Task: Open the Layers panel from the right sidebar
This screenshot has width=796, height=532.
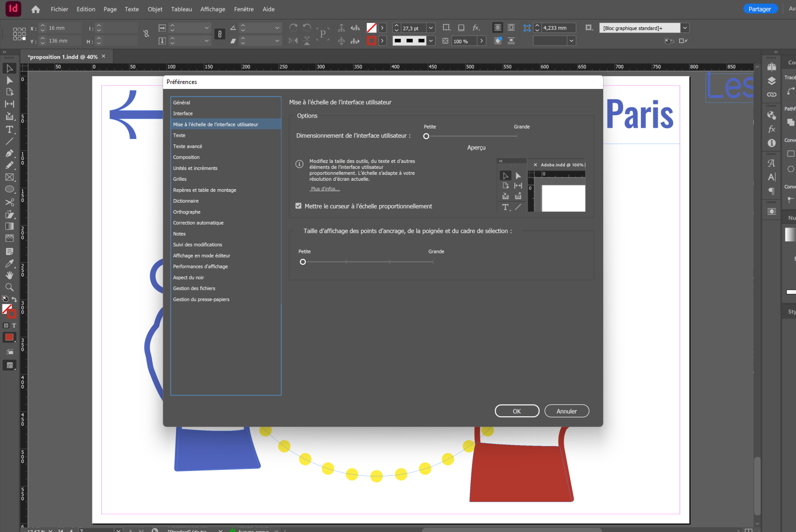Action: click(x=772, y=81)
